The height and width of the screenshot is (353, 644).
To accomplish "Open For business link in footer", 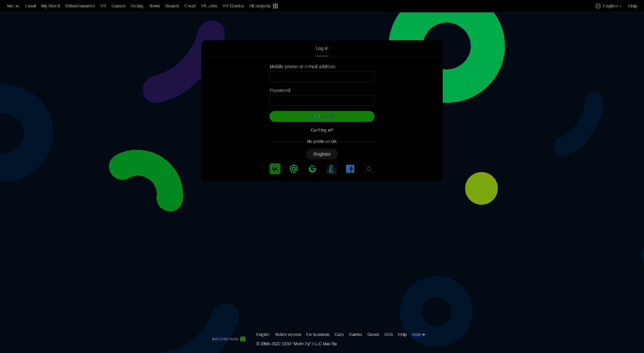I will coord(318,335).
